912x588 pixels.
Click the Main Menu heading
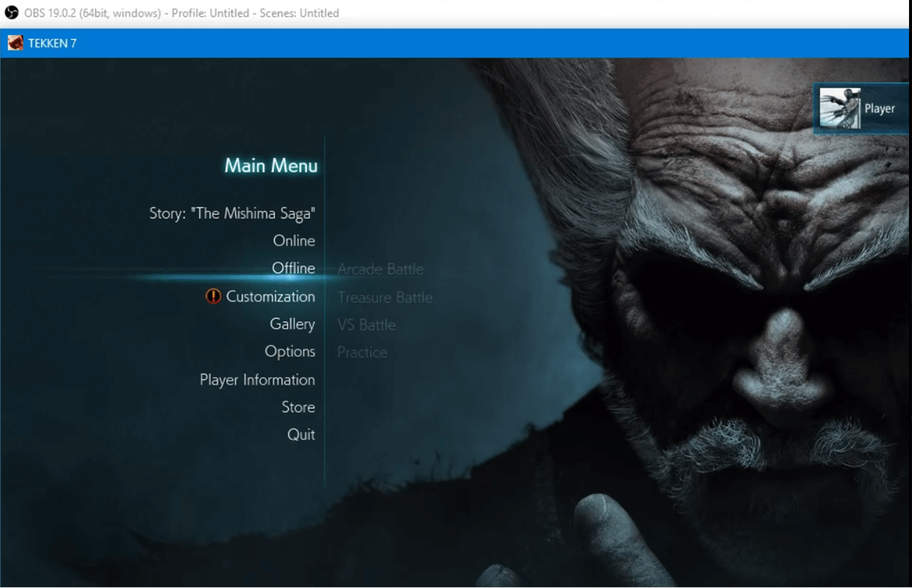(x=271, y=166)
